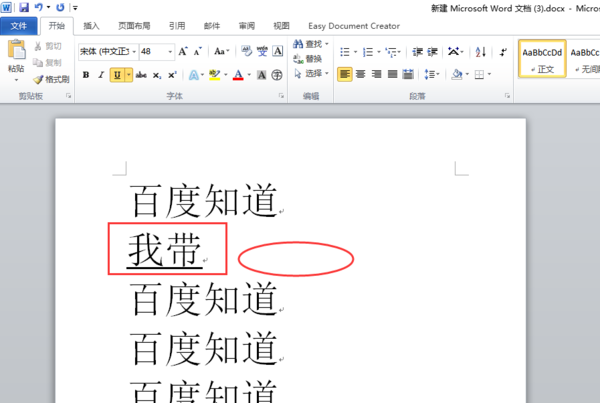This screenshot has height=403, width=600.
Task: Click the Save icon in quick access toolbar
Action: coord(24,7)
